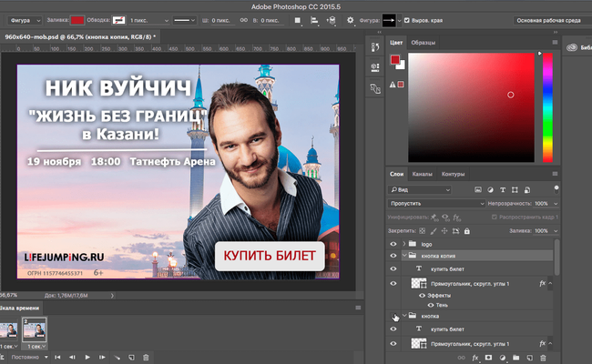The width and height of the screenshot is (592, 364).
Task: Open the Пропустить blend mode dropdown
Action: pyautogui.click(x=435, y=204)
